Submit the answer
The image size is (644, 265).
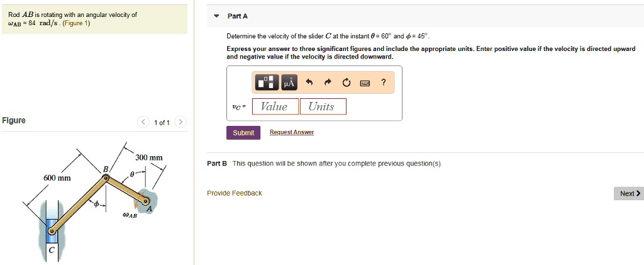coord(243,133)
